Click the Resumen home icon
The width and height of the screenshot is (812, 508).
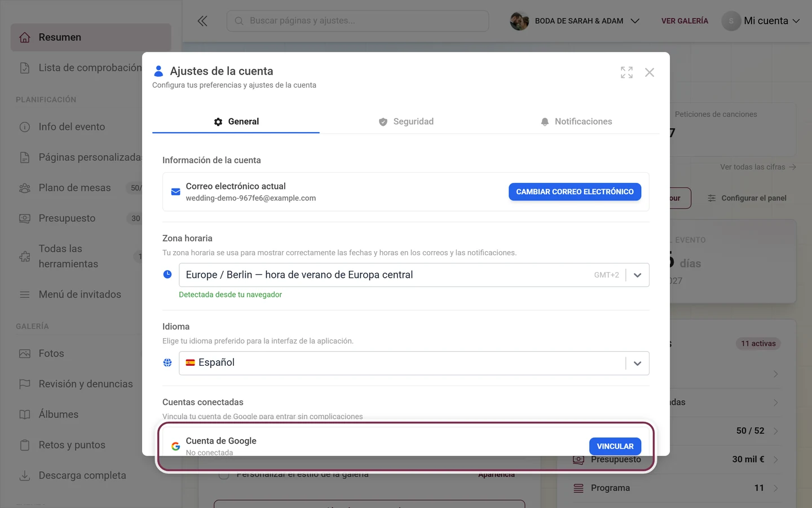click(x=25, y=37)
